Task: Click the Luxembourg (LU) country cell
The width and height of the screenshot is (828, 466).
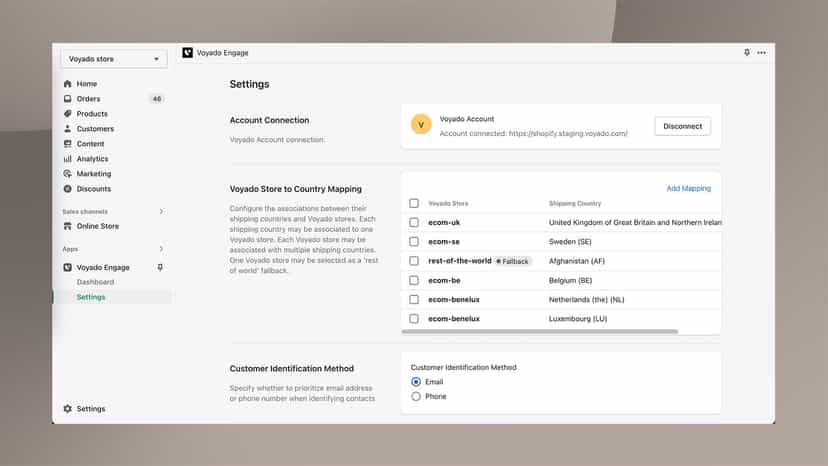Action: pos(578,319)
